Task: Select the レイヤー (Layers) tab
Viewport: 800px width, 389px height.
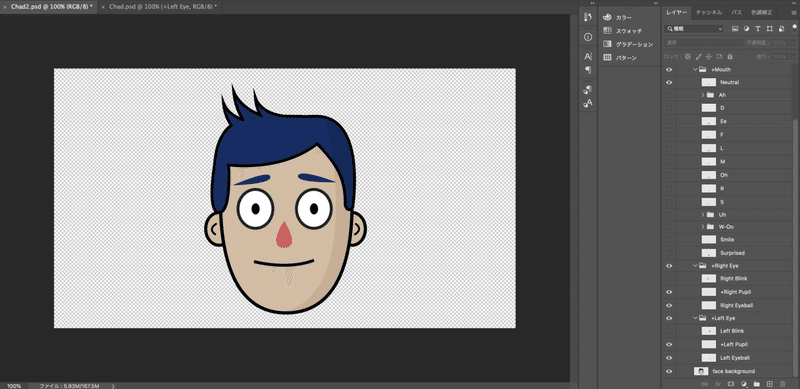Action: [677, 12]
